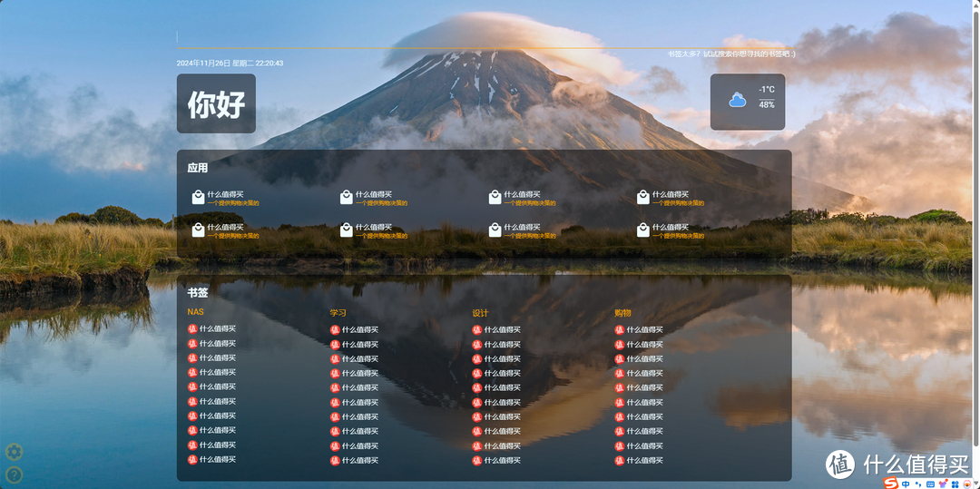This screenshot has width=980, height=489.
Task: Open first 什么值得买 bookmark under 学习
Action: point(355,329)
